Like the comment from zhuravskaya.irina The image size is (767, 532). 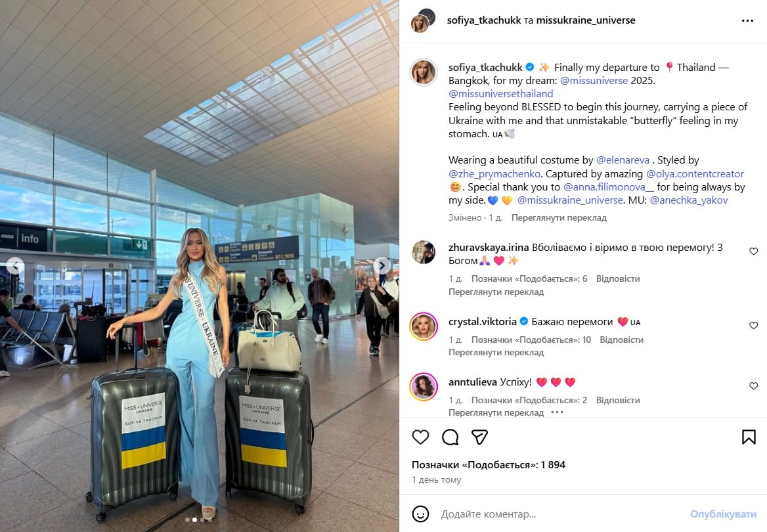tap(753, 251)
